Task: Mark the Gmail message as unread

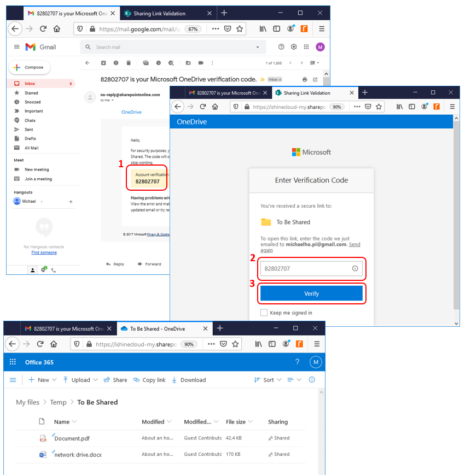Action: pyautogui.click(x=146, y=63)
